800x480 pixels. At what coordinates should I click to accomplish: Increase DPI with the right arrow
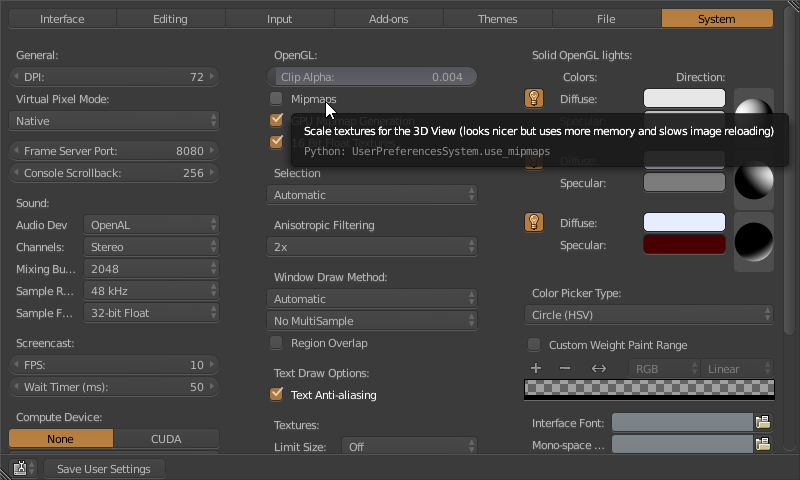click(x=212, y=77)
